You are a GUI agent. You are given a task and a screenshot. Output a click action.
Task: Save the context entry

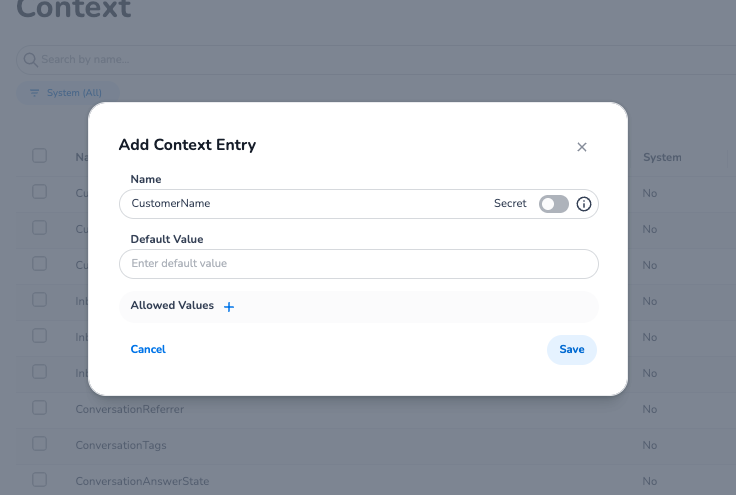[571, 349]
